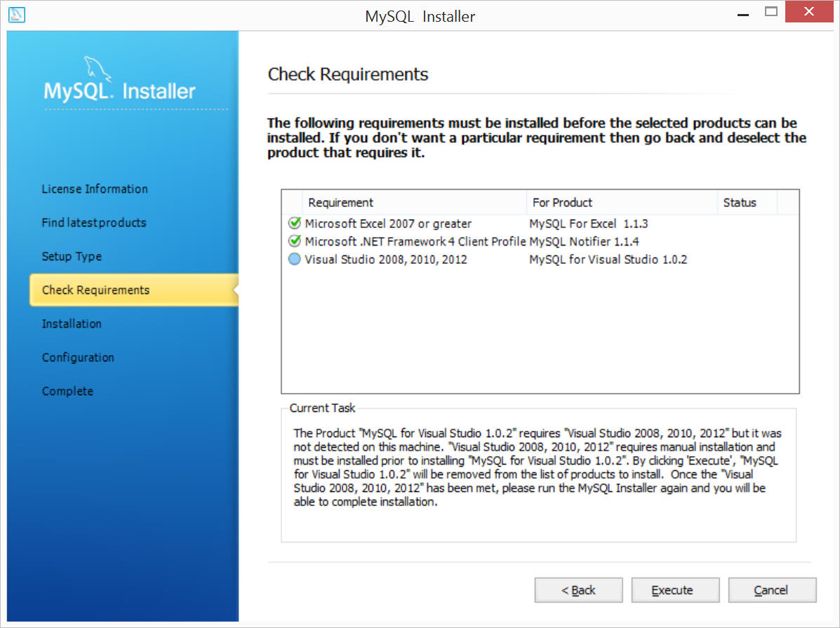Click the Check Requirements page heading
This screenshot has height=628, width=840.
pos(347,74)
